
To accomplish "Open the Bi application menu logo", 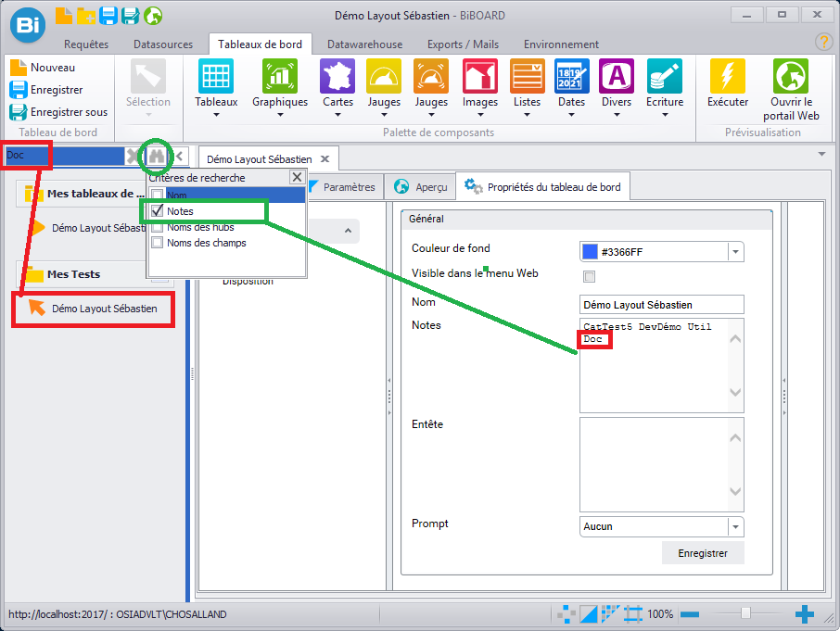I will click(x=27, y=25).
